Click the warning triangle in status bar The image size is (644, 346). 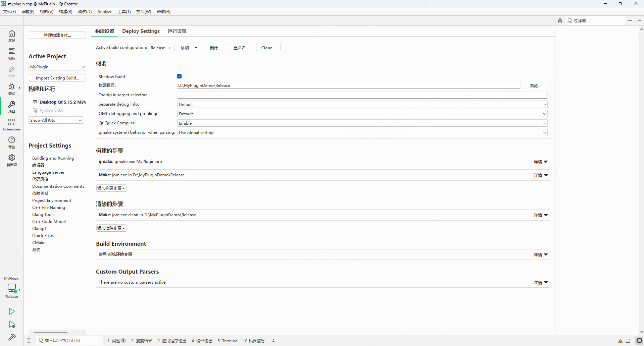click(x=620, y=341)
